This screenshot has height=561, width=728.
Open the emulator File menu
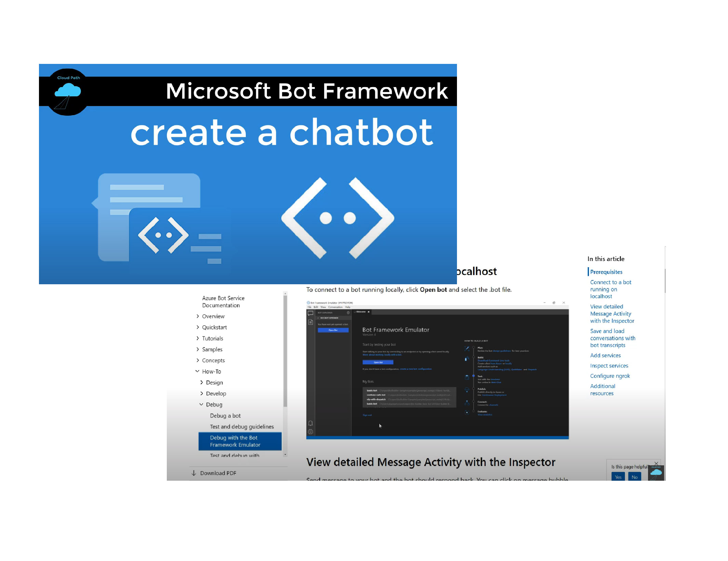pyautogui.click(x=309, y=307)
